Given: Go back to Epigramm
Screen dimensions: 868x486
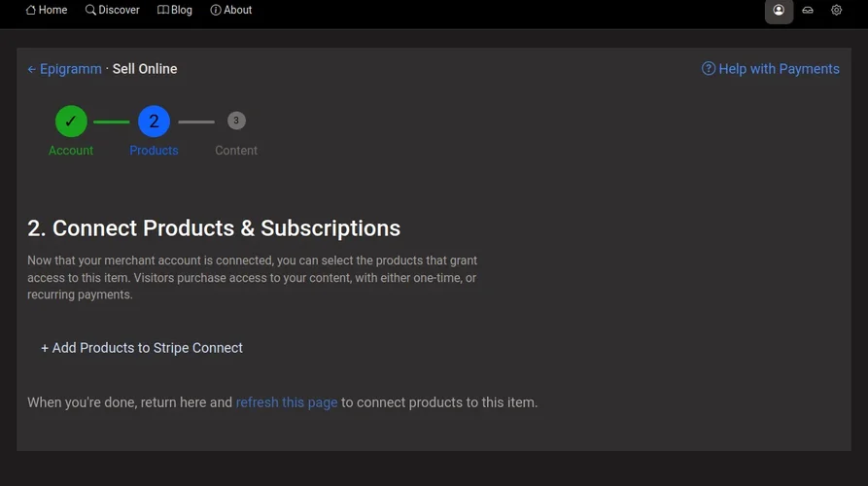Looking at the screenshot, I should (x=64, y=69).
